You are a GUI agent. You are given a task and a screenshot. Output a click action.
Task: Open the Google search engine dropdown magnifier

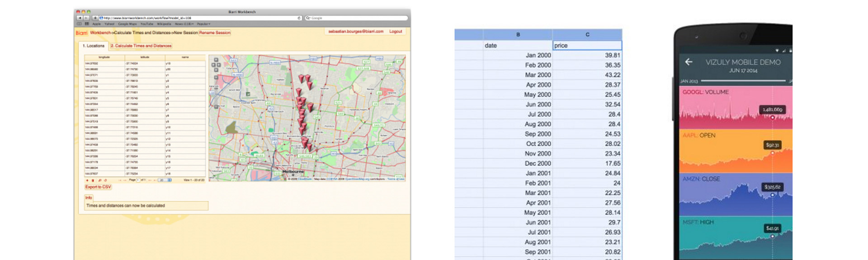point(308,18)
